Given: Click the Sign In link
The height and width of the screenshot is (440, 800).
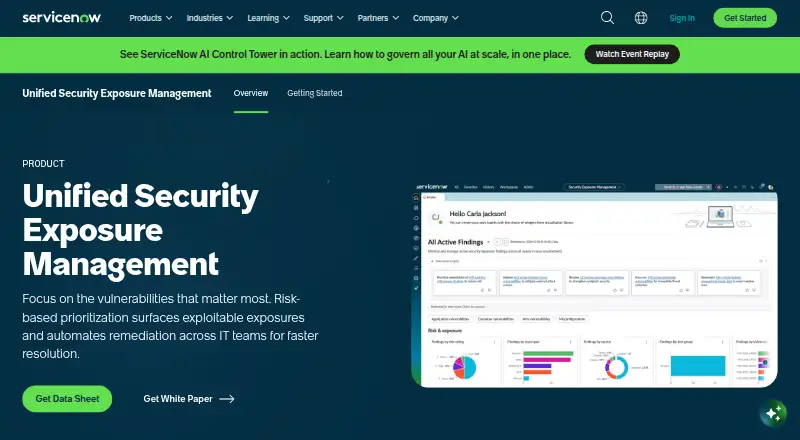Looking at the screenshot, I should 682,18.
